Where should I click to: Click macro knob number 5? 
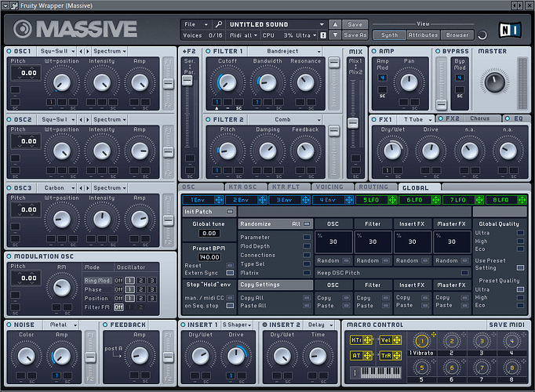pos(422,368)
